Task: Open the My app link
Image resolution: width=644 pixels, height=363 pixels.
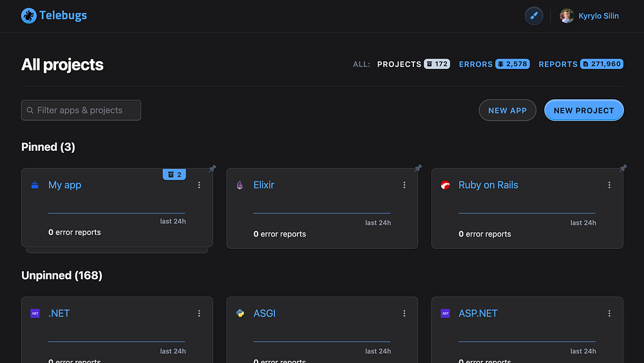Action: [x=65, y=185]
